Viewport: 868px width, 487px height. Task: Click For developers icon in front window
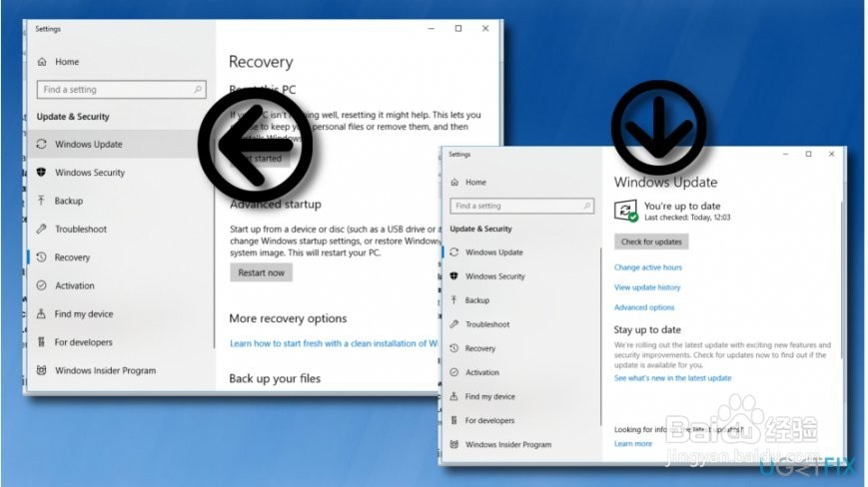tap(453, 420)
